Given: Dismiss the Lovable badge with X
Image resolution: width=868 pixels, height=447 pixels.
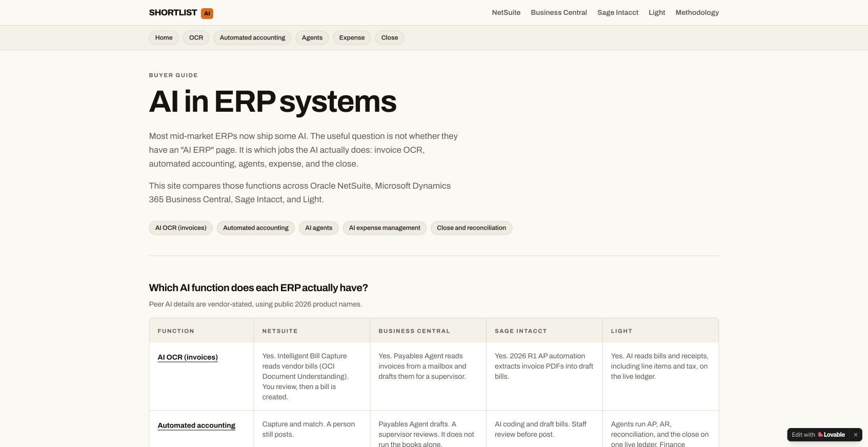Looking at the screenshot, I should (855, 435).
